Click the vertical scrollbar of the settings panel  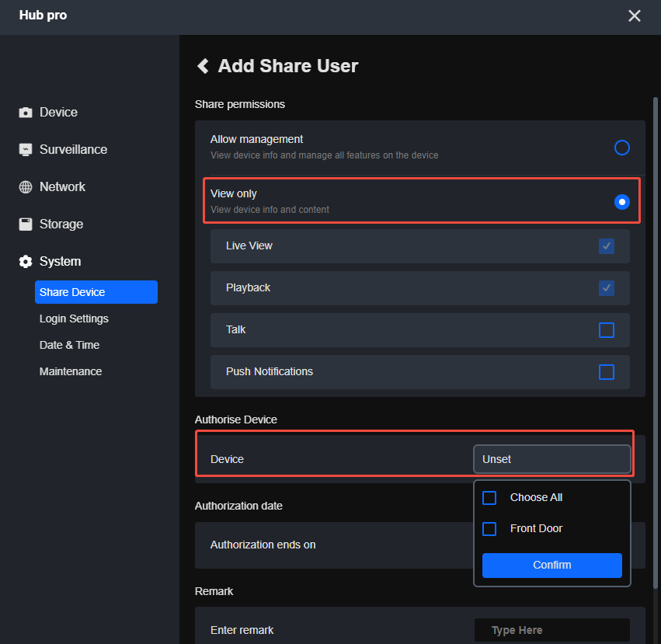pyautogui.click(x=655, y=343)
